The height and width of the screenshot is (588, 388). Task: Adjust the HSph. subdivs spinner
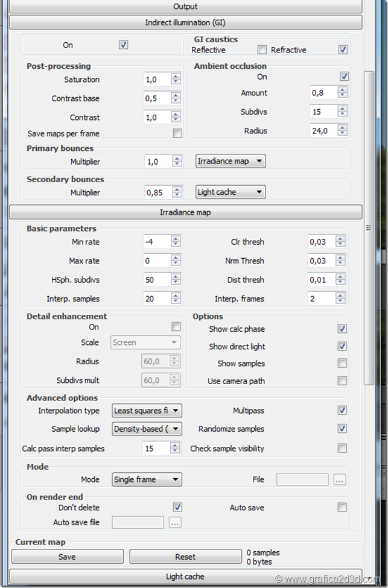click(x=176, y=280)
